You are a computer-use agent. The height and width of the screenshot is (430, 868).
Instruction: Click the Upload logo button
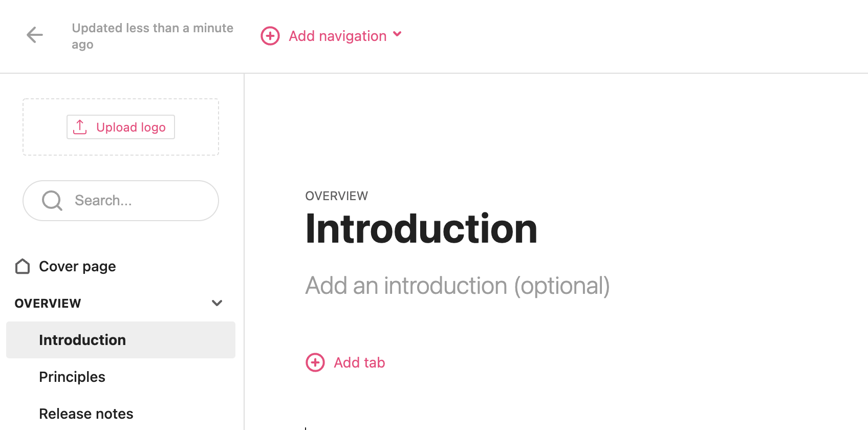(120, 126)
